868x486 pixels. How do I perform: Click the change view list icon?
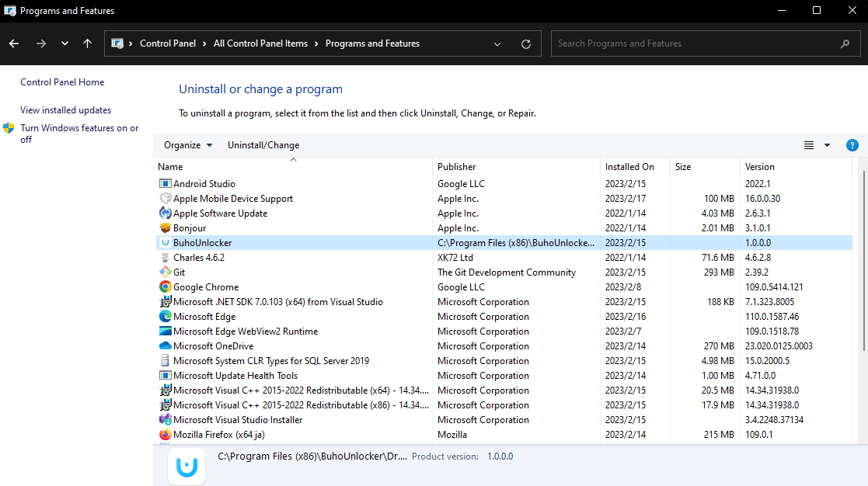(x=809, y=145)
